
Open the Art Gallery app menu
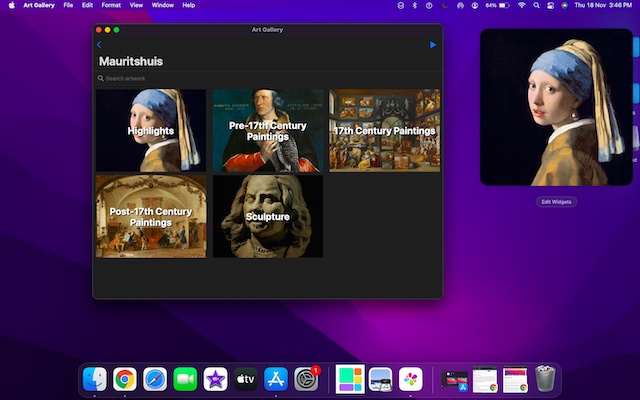pyautogui.click(x=39, y=5)
